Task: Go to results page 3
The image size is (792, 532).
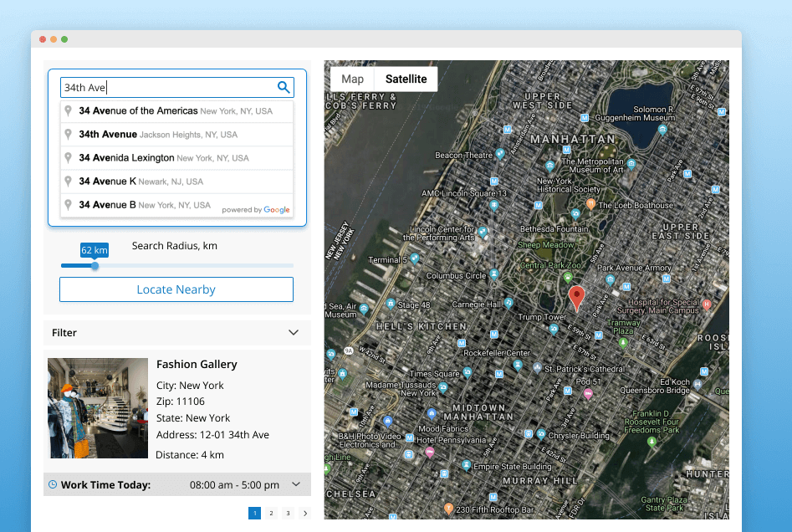Action: click(x=288, y=514)
